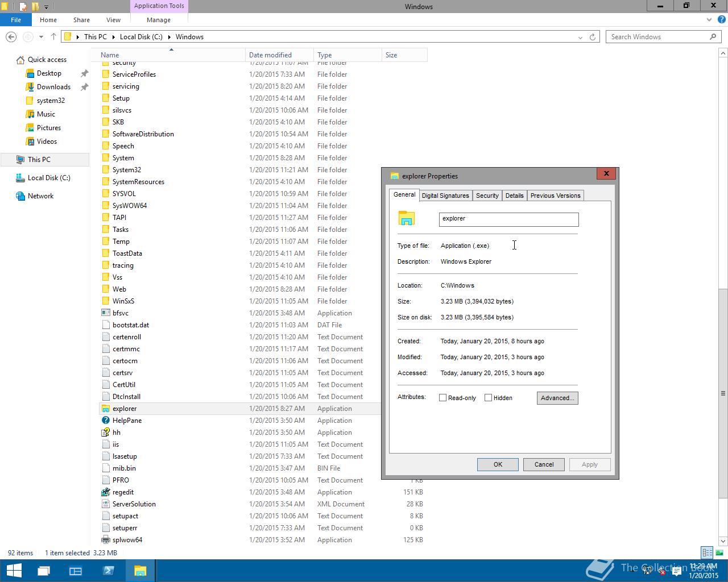Click the Back navigation arrow

[x=11, y=37]
